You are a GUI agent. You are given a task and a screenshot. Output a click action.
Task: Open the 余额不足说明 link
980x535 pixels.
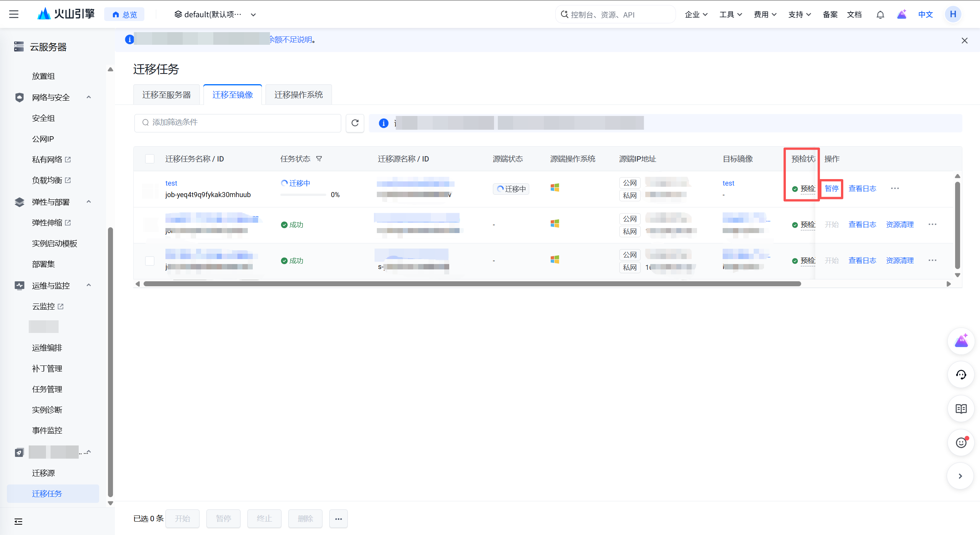point(291,39)
